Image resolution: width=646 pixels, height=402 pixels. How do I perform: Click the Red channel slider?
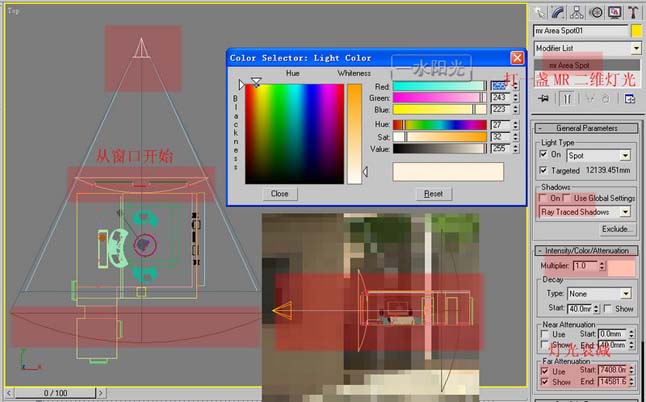click(x=440, y=86)
